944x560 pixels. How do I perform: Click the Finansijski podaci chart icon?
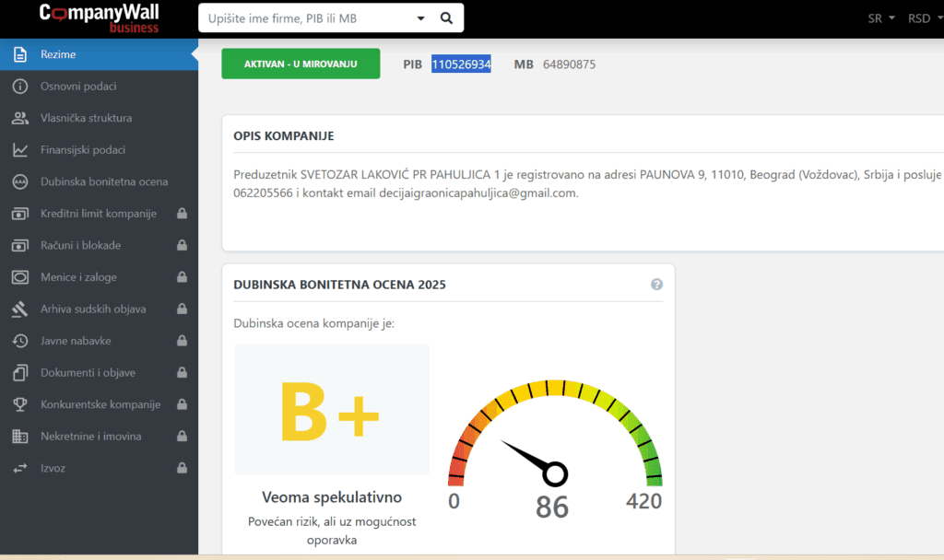tap(19, 150)
